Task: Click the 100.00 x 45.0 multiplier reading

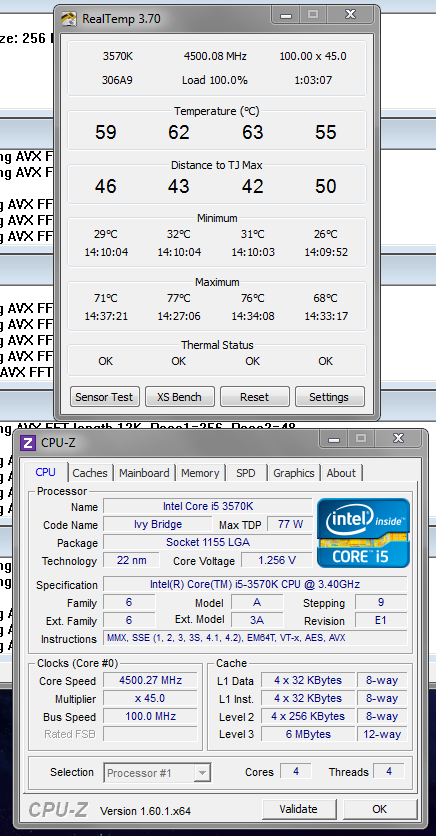Action: click(x=313, y=56)
